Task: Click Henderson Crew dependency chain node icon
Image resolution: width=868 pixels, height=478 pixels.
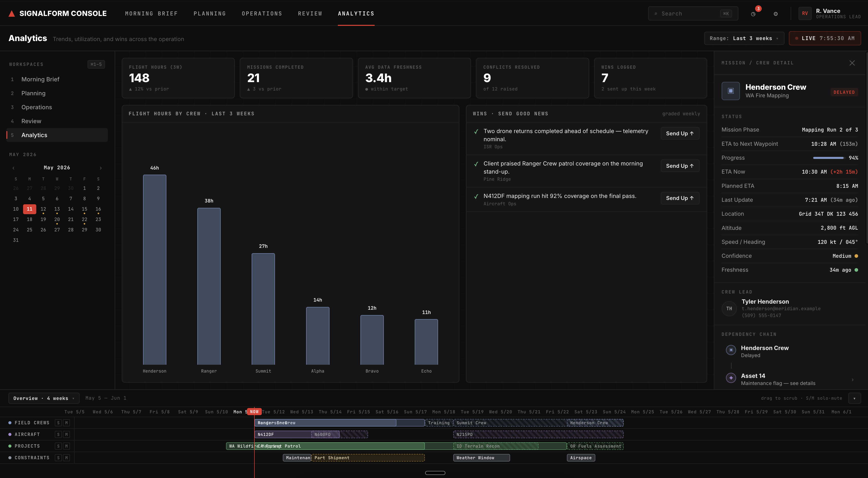Action: tap(731, 350)
